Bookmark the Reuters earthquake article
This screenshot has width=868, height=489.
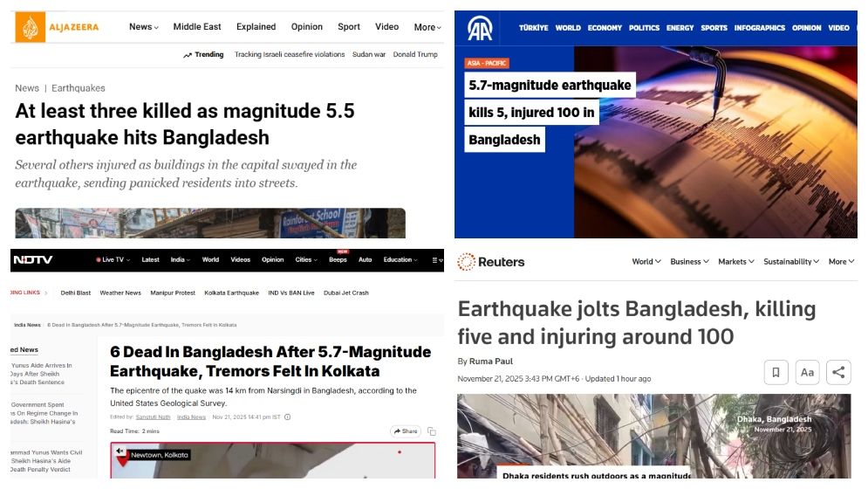click(776, 372)
